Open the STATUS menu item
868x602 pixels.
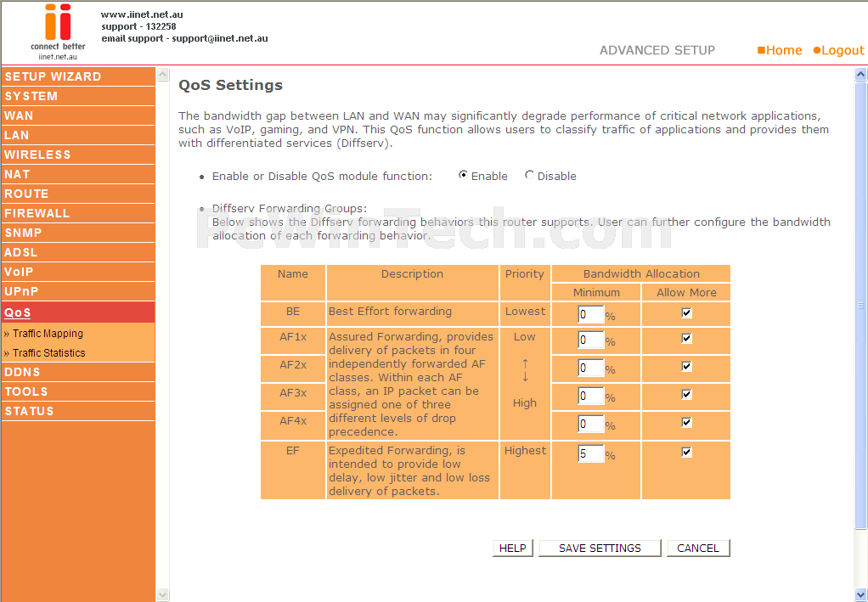coord(78,411)
